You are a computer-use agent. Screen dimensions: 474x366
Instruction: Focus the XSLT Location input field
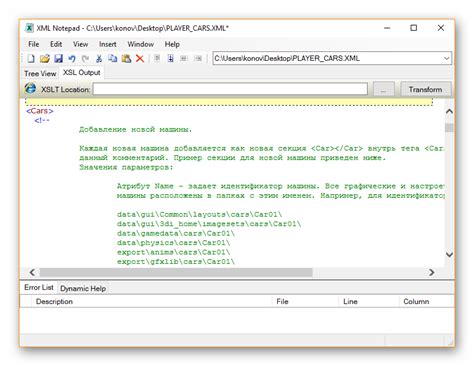tap(230, 89)
